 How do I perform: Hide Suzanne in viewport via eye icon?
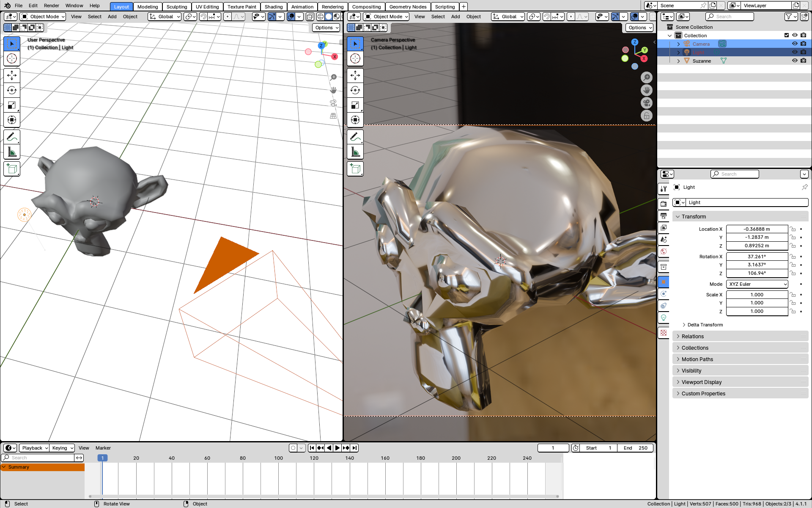pyautogui.click(x=795, y=61)
